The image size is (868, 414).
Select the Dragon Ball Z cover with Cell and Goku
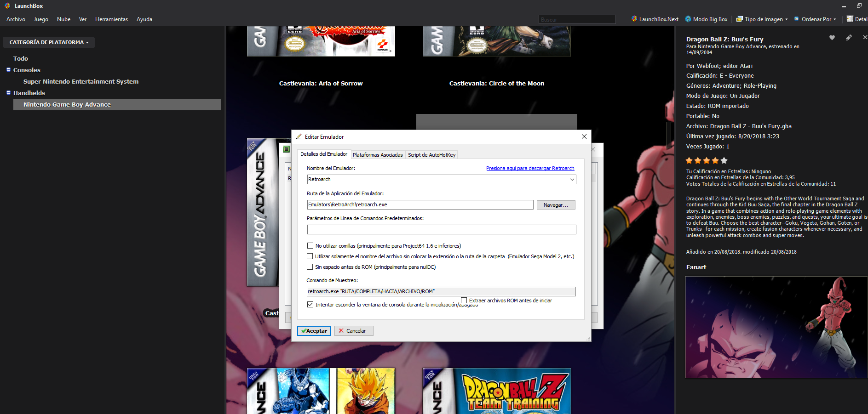(x=321, y=391)
